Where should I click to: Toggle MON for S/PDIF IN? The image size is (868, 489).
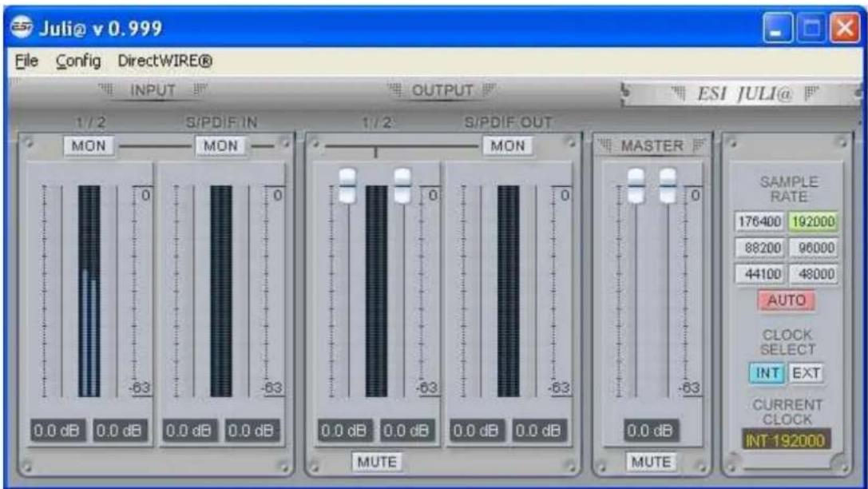point(220,145)
